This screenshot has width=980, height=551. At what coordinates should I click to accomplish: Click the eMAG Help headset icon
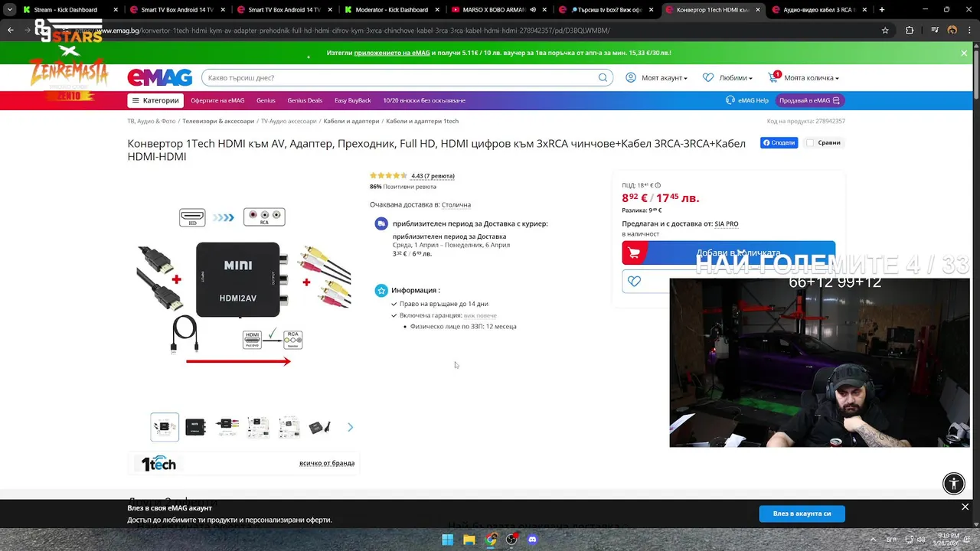click(730, 100)
